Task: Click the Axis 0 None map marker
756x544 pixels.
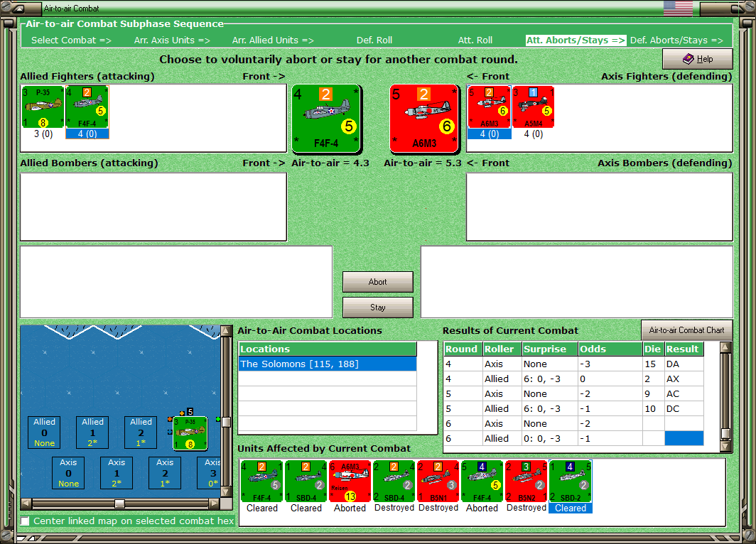Action: pyautogui.click(x=68, y=473)
